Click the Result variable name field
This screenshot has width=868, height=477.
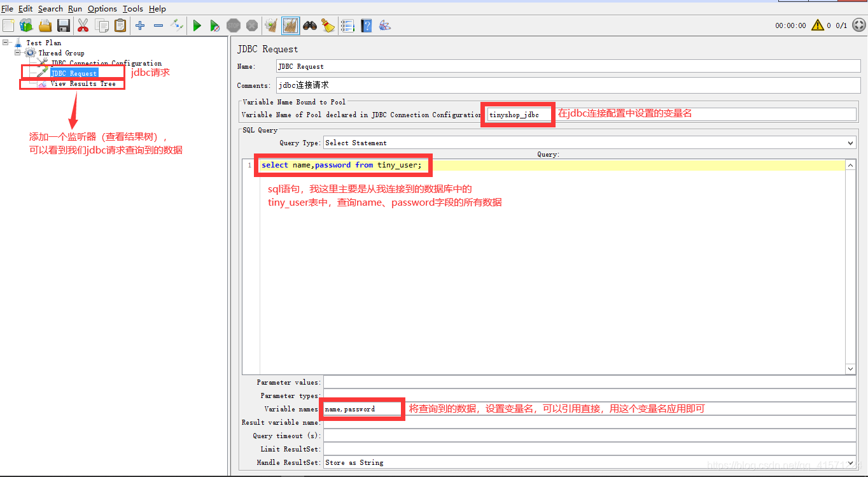(589, 422)
